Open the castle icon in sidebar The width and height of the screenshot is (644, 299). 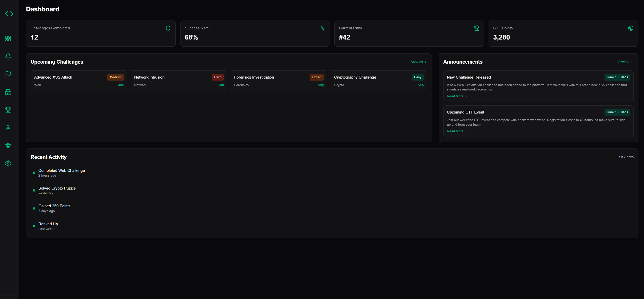pos(8,92)
